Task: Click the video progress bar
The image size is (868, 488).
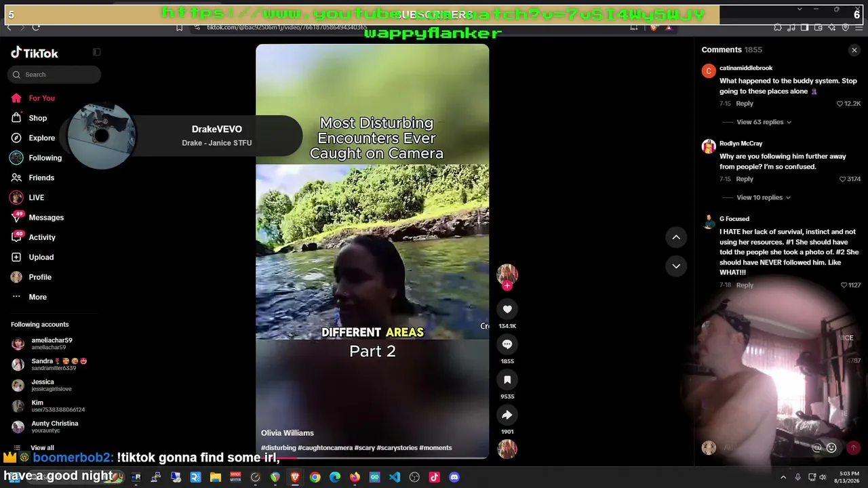Action: click(372, 457)
